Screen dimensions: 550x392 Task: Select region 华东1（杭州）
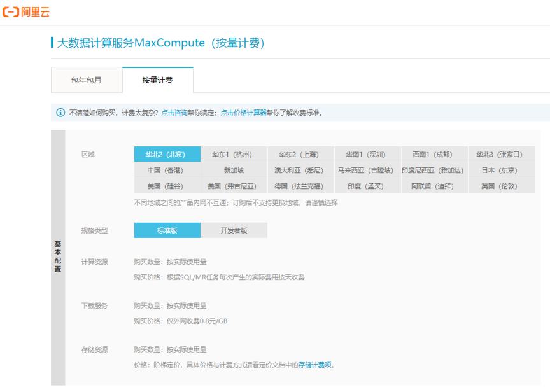click(234, 154)
